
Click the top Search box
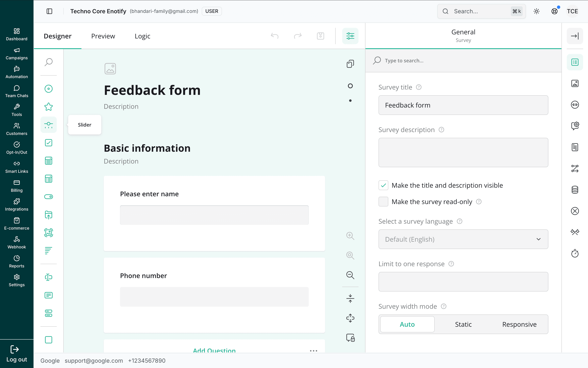point(481,11)
